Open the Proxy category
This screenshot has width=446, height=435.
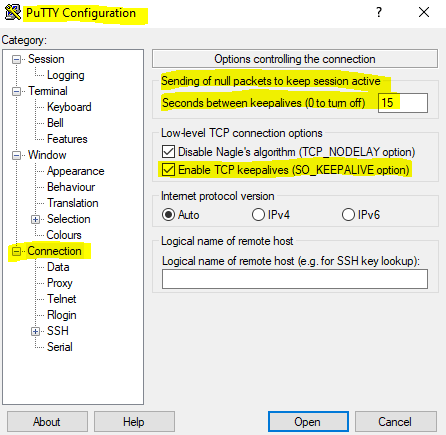[x=60, y=283]
